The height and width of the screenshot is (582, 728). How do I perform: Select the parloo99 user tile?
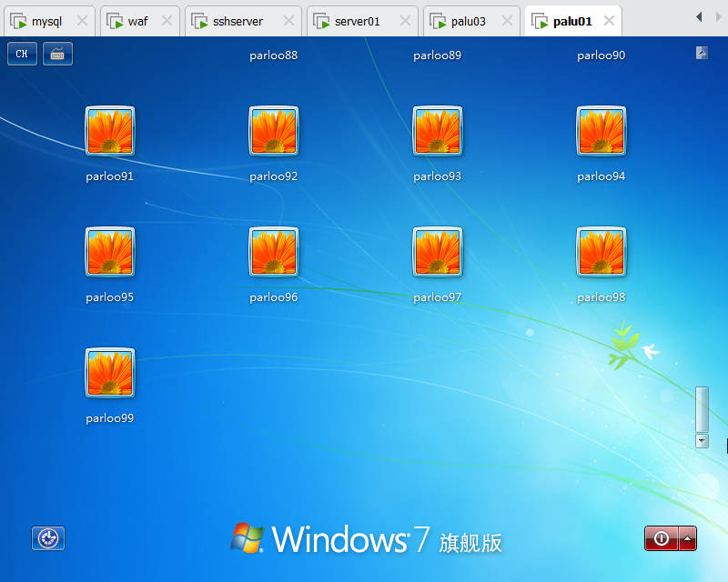110,374
